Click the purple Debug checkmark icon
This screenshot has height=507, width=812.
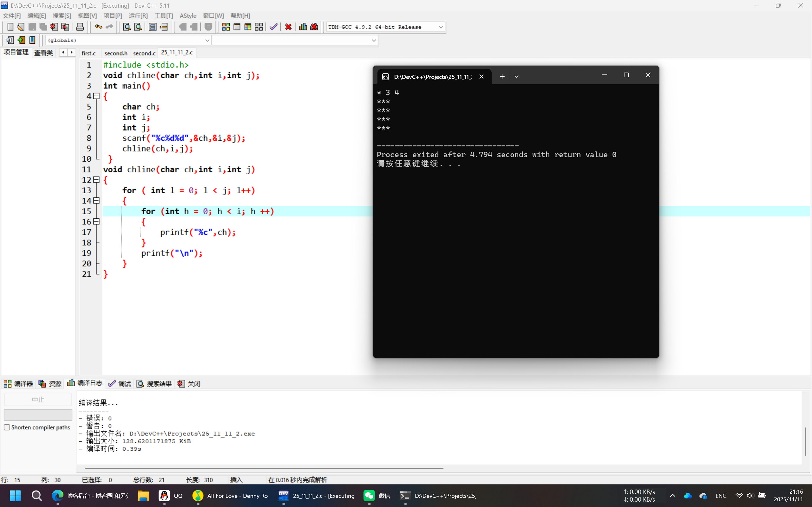point(273,27)
